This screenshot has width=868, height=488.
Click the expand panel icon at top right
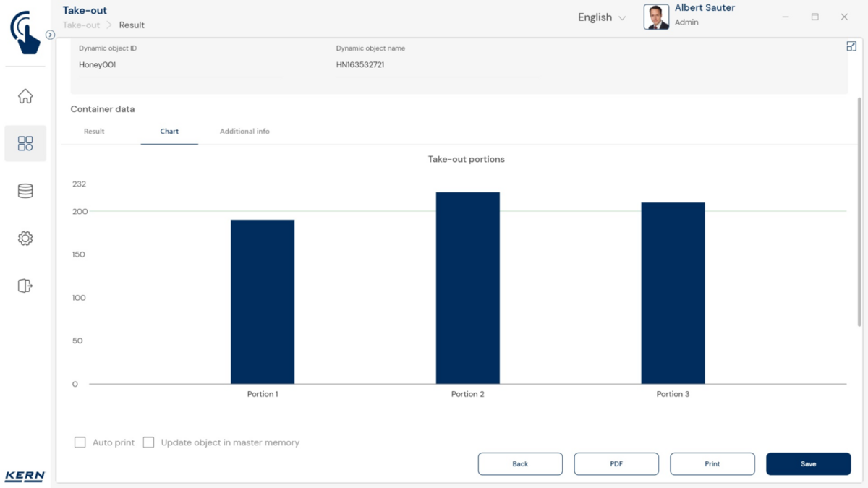click(851, 46)
